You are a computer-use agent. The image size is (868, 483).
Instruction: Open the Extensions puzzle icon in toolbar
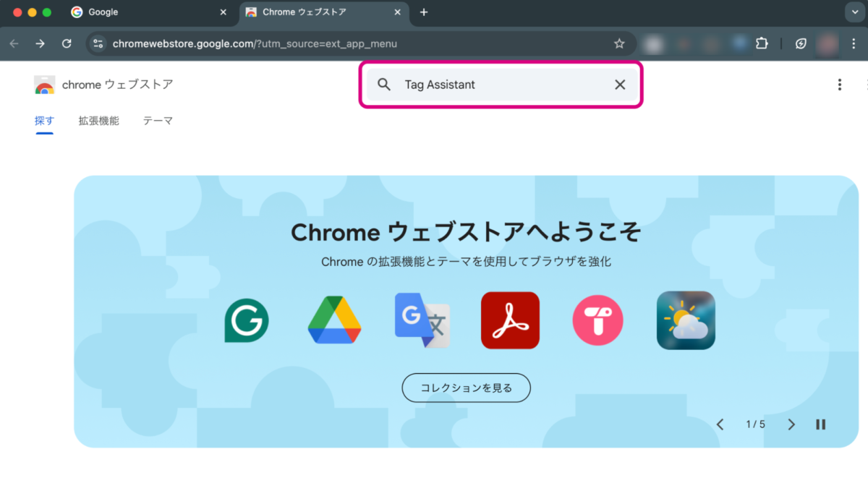pyautogui.click(x=762, y=43)
